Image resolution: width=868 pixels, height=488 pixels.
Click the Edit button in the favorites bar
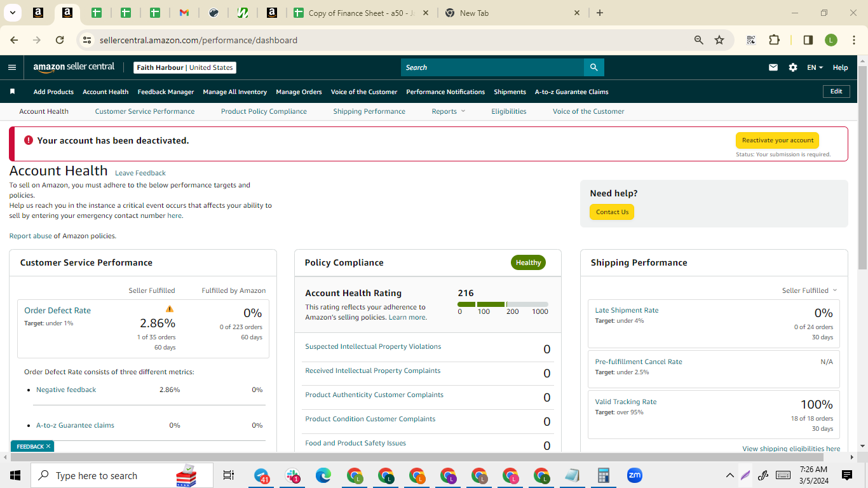coord(836,91)
